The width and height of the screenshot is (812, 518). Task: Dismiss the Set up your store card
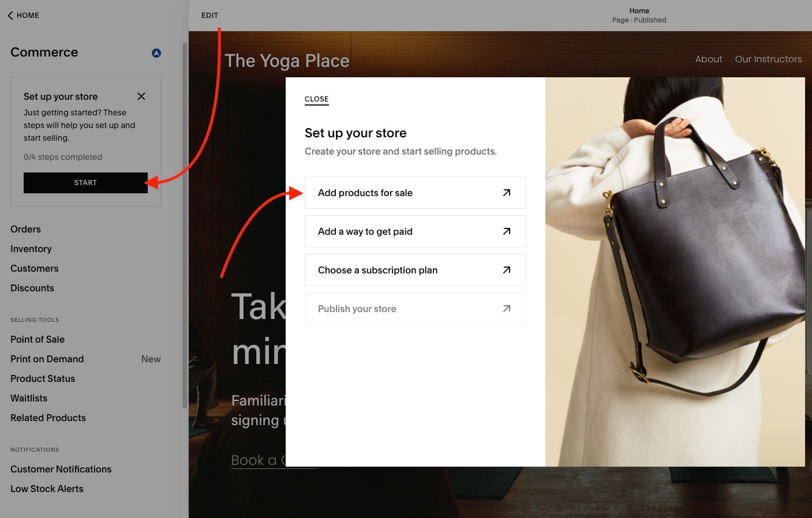tap(141, 96)
